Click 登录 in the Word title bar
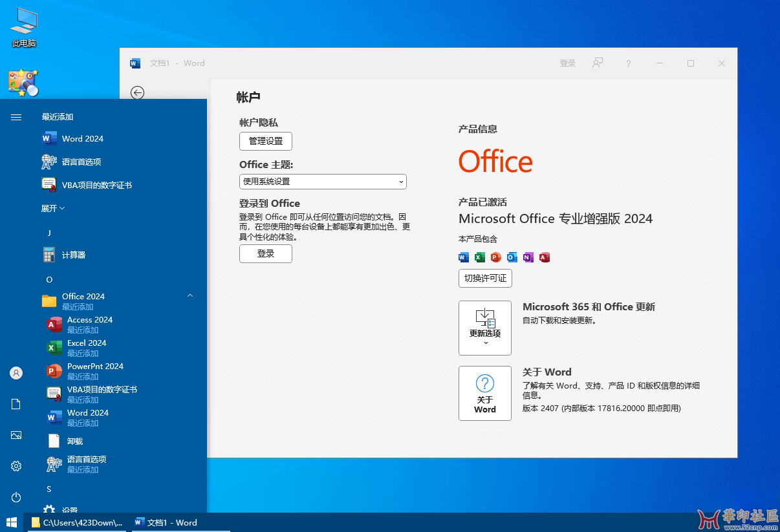The height and width of the screenshot is (532, 780). (x=567, y=63)
